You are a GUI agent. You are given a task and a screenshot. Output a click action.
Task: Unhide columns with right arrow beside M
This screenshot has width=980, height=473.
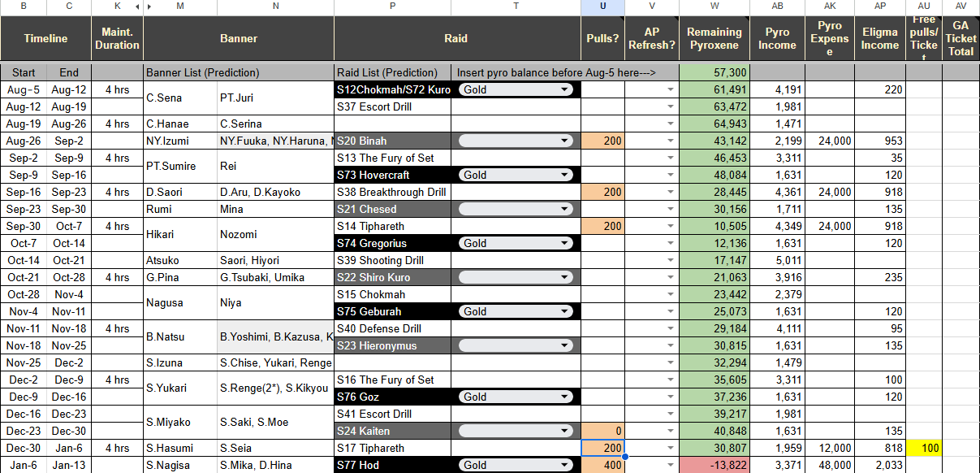click(148, 7)
